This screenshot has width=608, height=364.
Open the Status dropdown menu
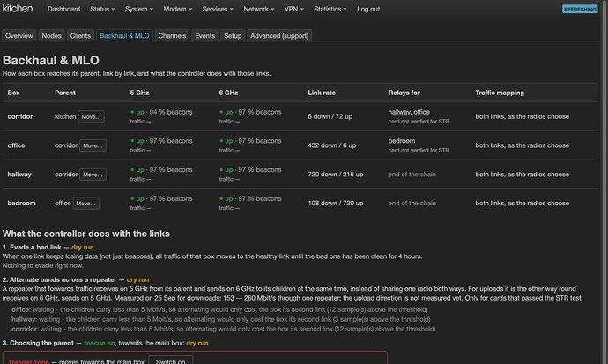[x=102, y=9]
